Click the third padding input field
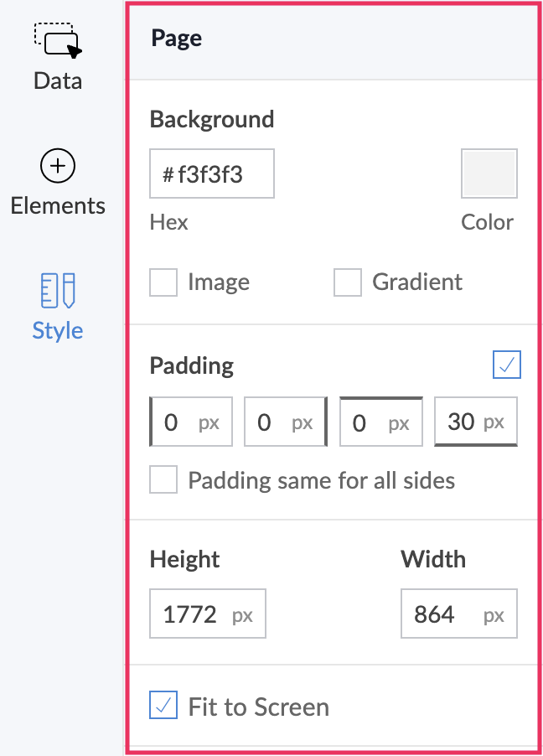543x756 pixels. [x=375, y=422]
